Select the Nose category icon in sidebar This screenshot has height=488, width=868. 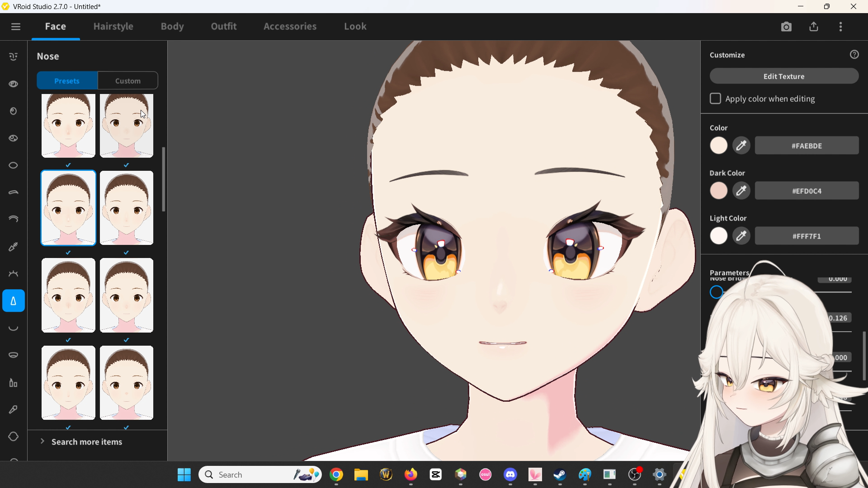(14, 301)
